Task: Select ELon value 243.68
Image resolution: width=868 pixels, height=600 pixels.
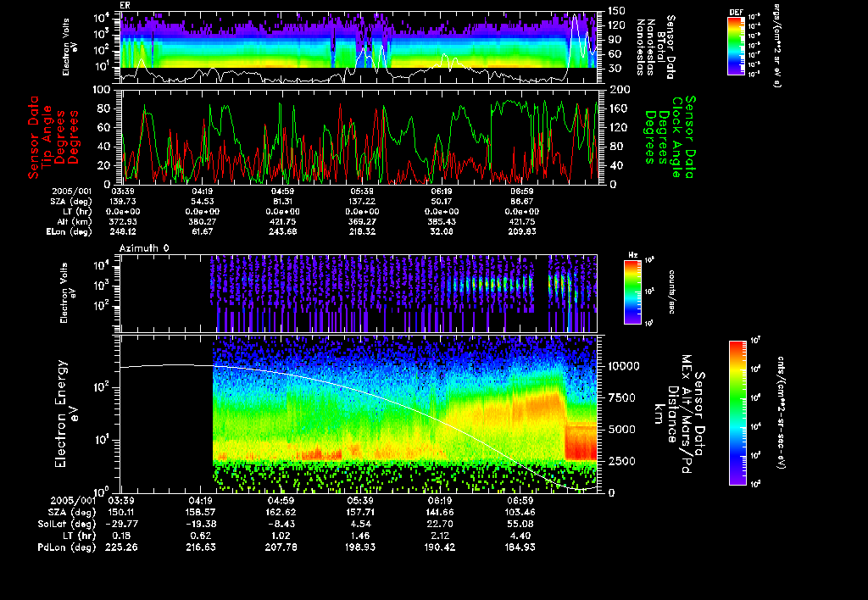Action: (282, 231)
